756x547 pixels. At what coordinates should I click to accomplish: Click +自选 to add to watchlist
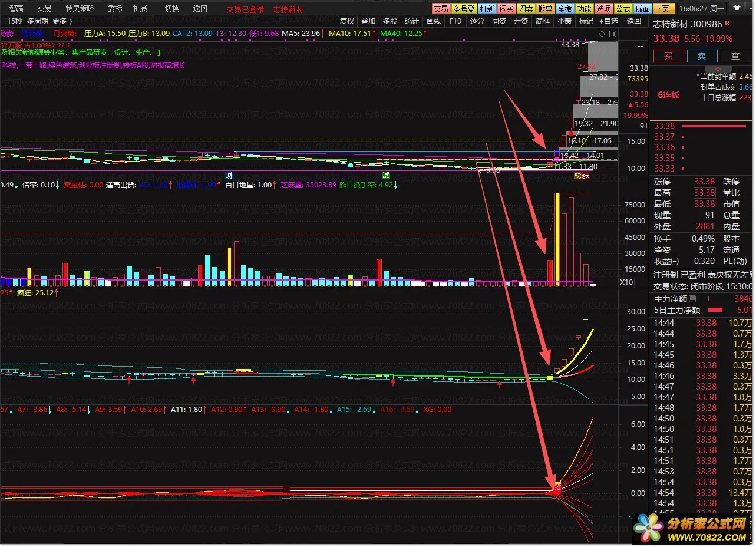click(x=609, y=21)
